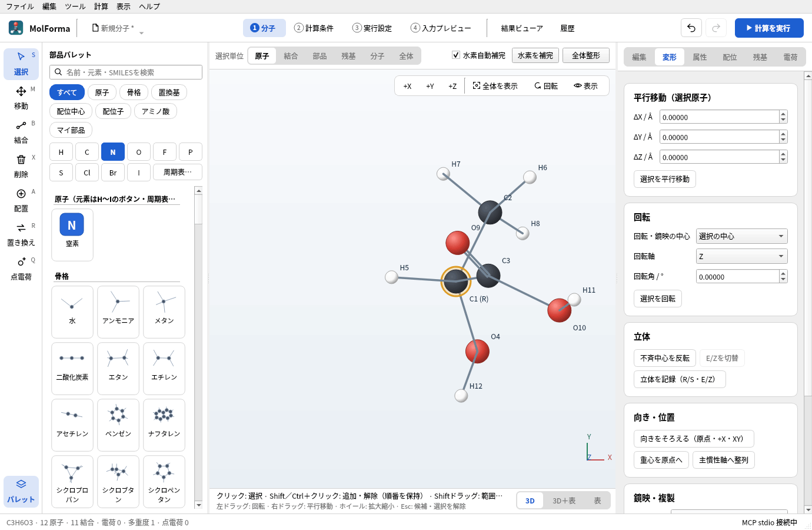Increase the ΔX value with the stepper
The image size is (812, 530).
(783, 114)
